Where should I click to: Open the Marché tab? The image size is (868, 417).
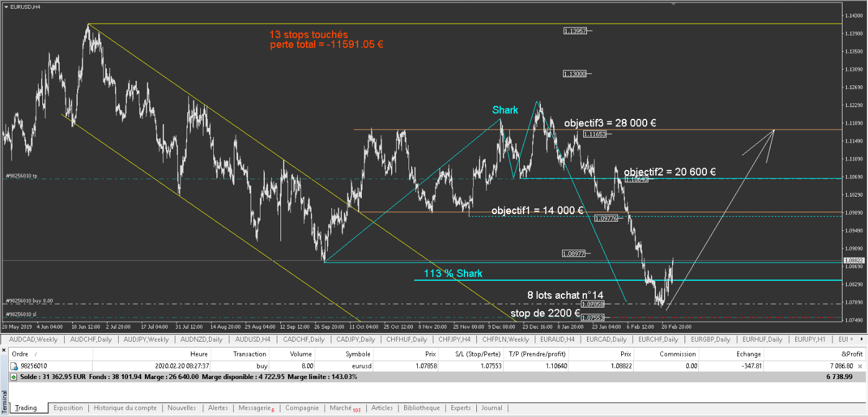344,408
